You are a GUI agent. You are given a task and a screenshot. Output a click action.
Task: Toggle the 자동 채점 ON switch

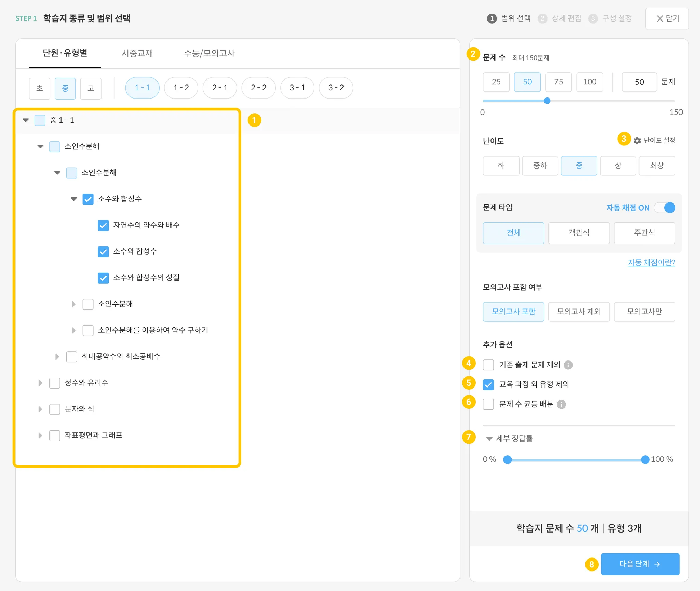(665, 208)
